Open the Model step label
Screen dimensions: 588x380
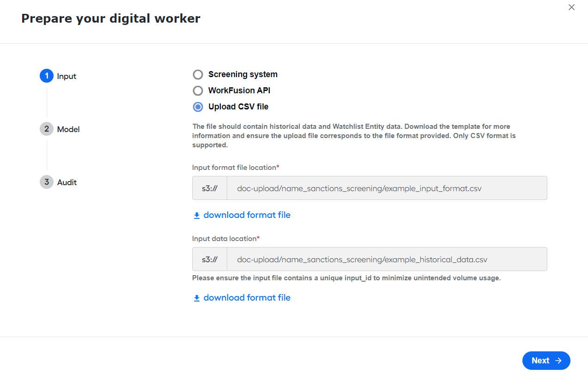pyautogui.click(x=68, y=129)
